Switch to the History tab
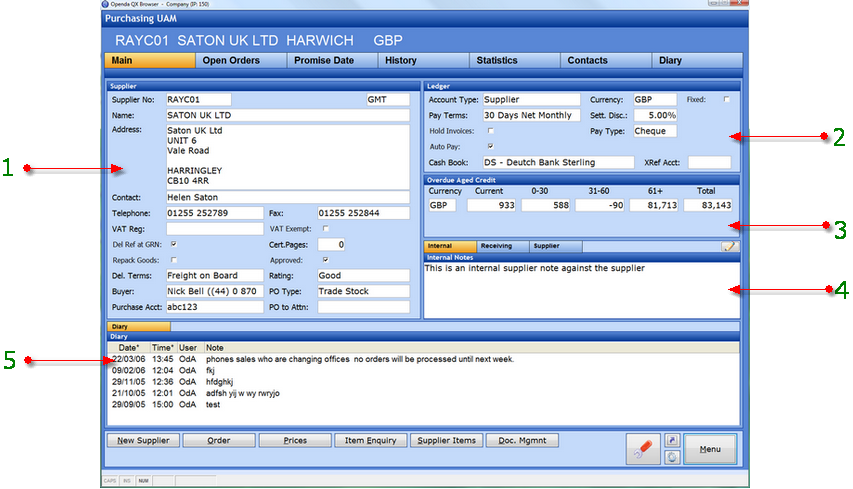Viewport: 853px width, 489px height. tap(424, 60)
